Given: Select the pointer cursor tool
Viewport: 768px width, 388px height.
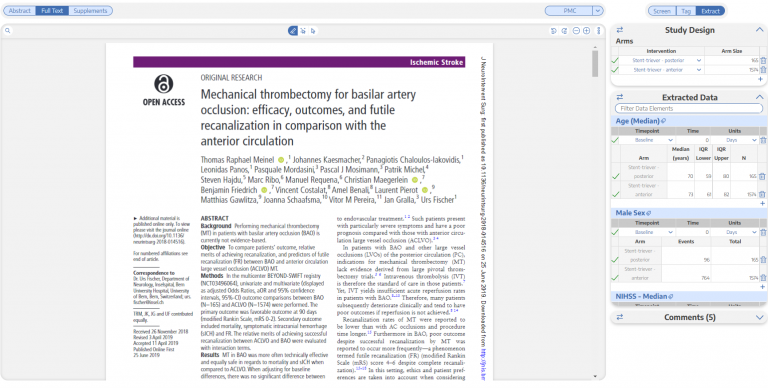Looking at the screenshot, I should (x=313, y=30).
